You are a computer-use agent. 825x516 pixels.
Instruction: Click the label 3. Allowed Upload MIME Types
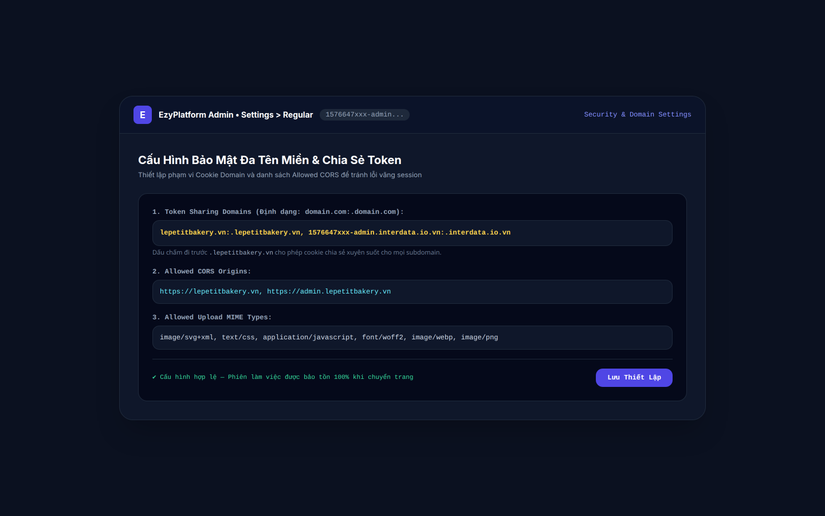(x=212, y=317)
